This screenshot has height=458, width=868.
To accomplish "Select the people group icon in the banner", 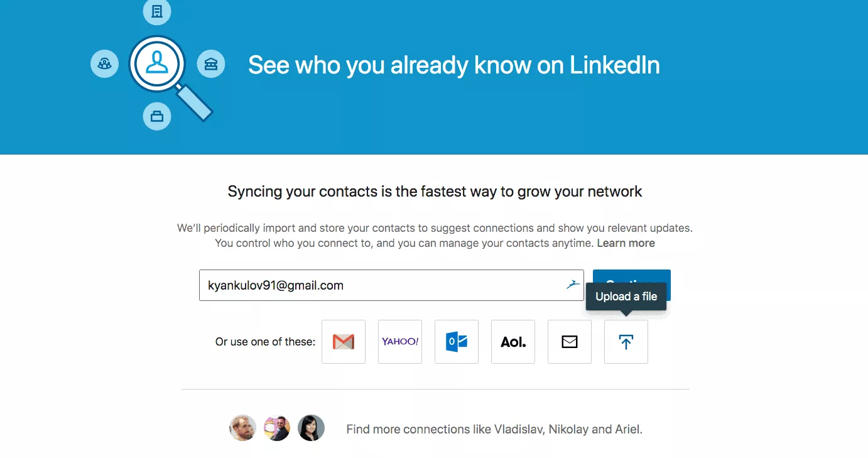I will pyautogui.click(x=104, y=64).
